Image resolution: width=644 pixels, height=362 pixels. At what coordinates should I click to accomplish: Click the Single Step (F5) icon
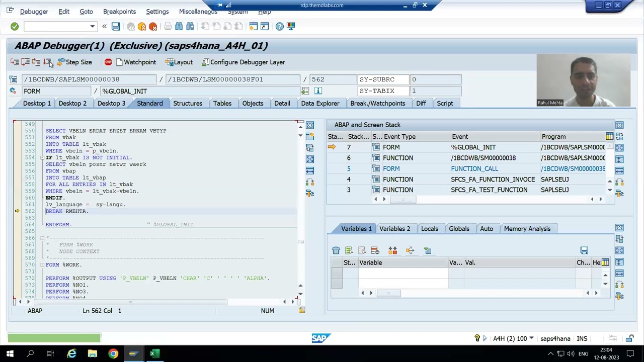(x=15, y=62)
